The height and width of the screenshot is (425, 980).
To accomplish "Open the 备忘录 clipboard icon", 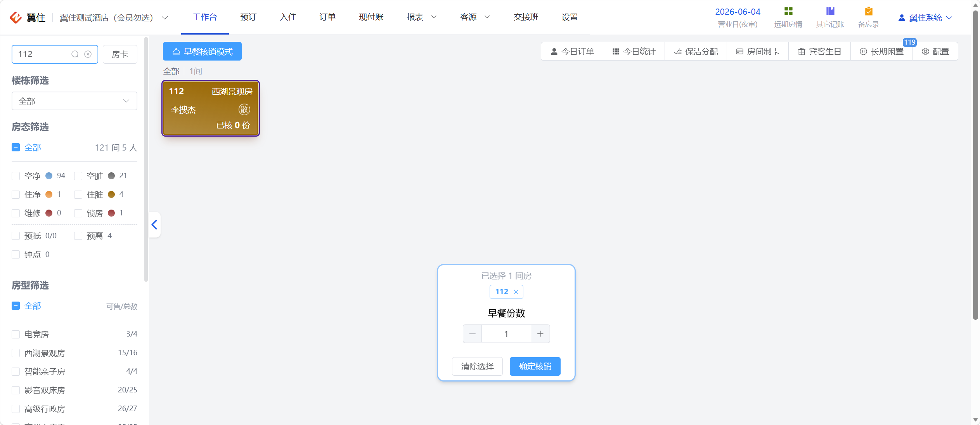I will [x=868, y=11].
